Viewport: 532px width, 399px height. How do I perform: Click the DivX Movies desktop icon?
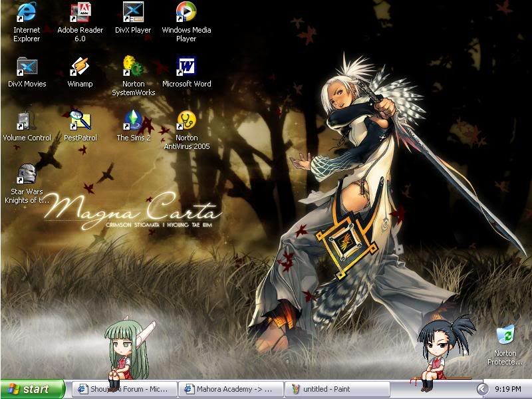coord(27,66)
